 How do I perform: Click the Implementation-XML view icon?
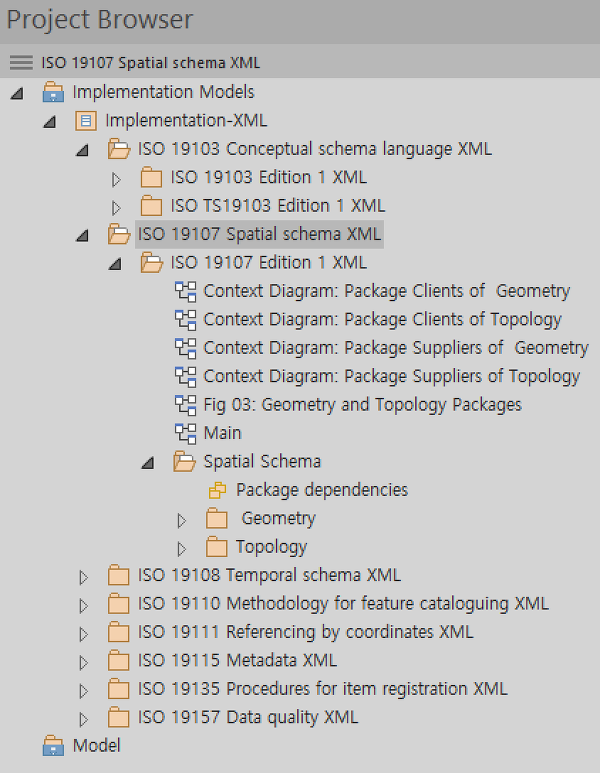[86, 121]
